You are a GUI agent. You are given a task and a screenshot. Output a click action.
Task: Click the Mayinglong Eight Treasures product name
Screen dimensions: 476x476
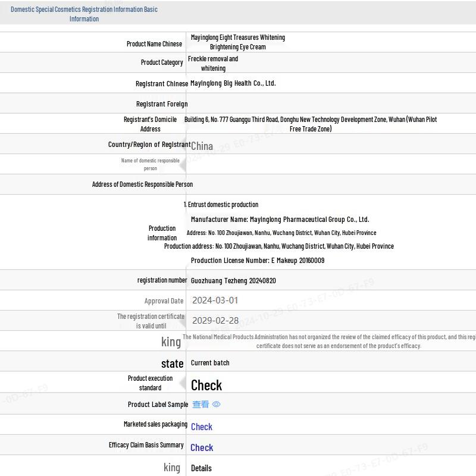237,42
